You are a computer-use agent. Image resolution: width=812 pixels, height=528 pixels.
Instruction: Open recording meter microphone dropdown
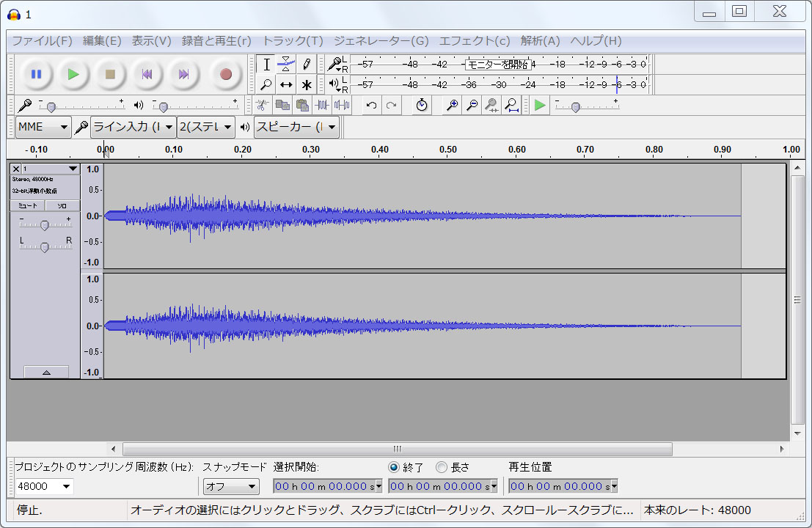coord(335,65)
